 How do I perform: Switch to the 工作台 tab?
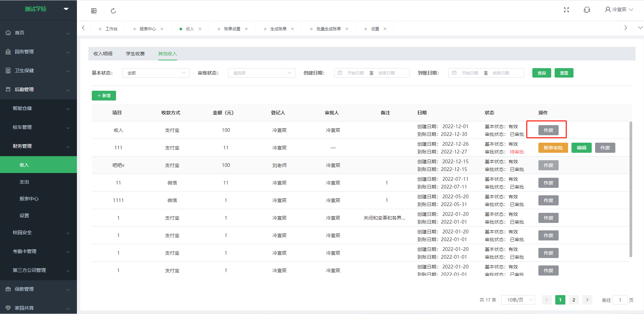point(108,29)
